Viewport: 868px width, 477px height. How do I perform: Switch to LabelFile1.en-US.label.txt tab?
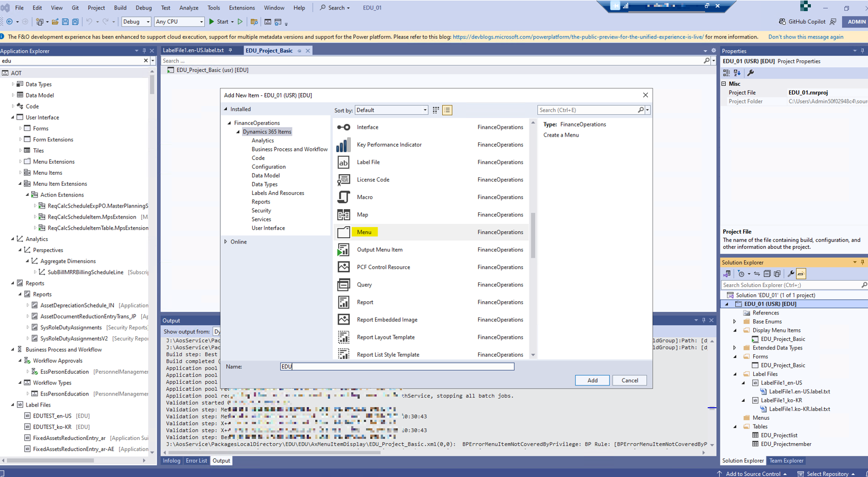(x=194, y=50)
